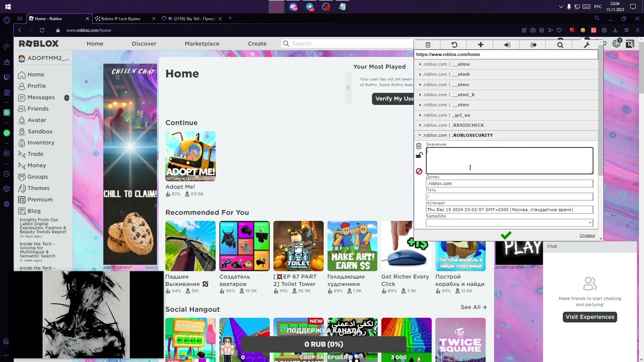Open Telegram from the Windows taskbar
This screenshot has height=362, width=644.
pyautogui.click(x=309, y=7)
